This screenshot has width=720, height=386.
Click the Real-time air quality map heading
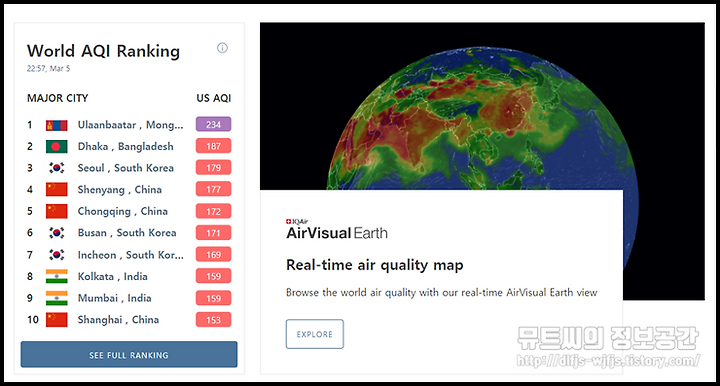[375, 265]
